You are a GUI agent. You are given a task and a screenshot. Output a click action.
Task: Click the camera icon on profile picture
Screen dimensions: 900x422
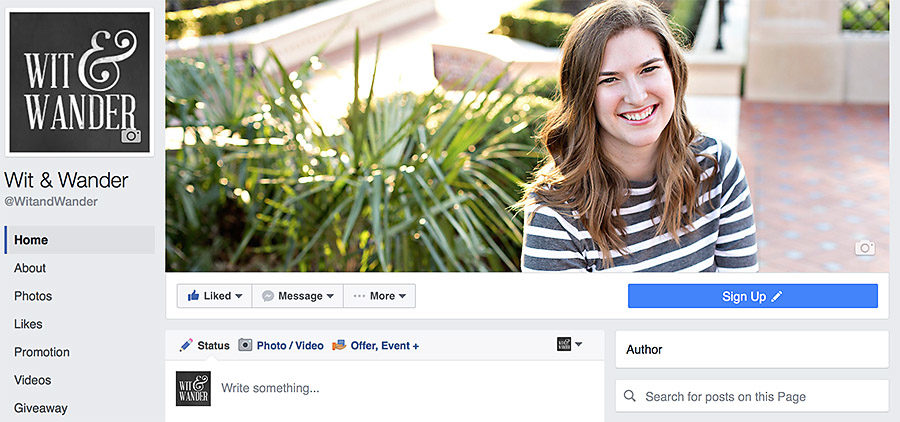coord(131,135)
